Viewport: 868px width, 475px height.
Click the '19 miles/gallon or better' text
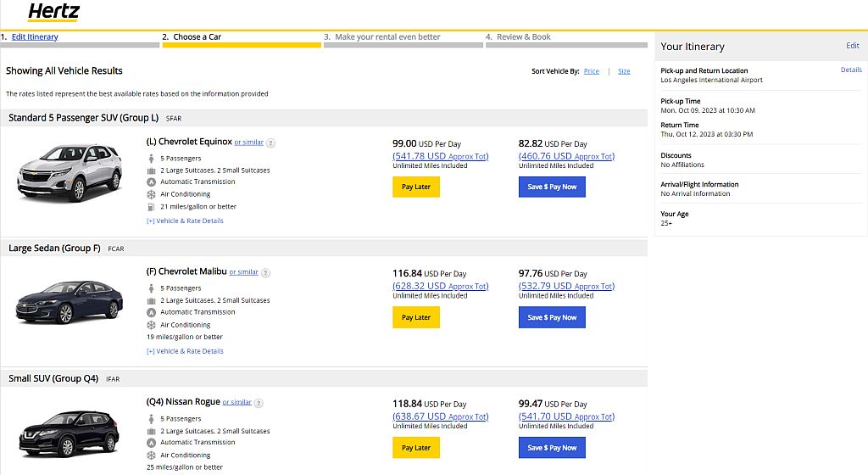184,337
